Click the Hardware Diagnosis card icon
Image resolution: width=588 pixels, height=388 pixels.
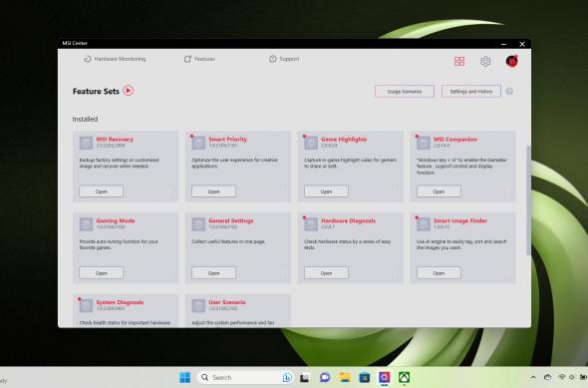coord(311,224)
